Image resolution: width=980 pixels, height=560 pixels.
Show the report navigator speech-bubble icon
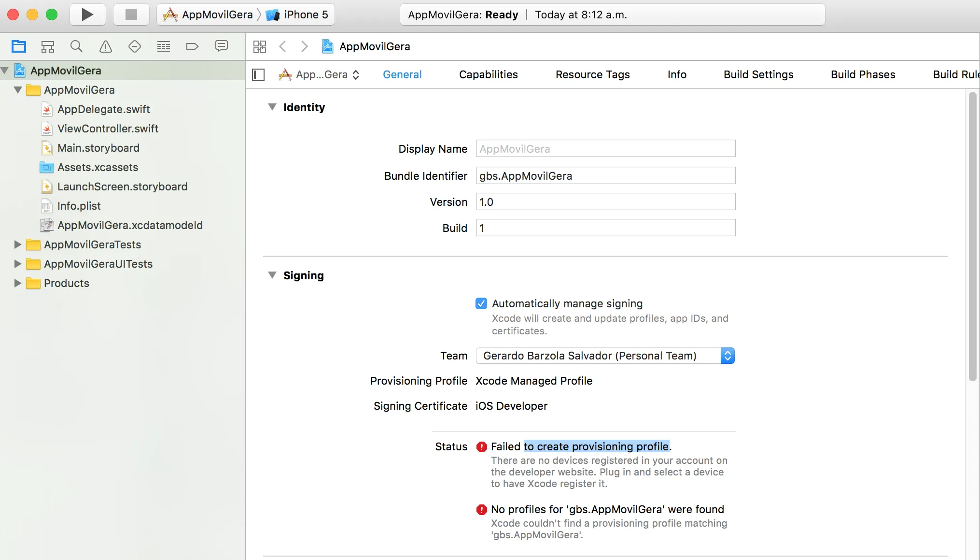coord(221,46)
